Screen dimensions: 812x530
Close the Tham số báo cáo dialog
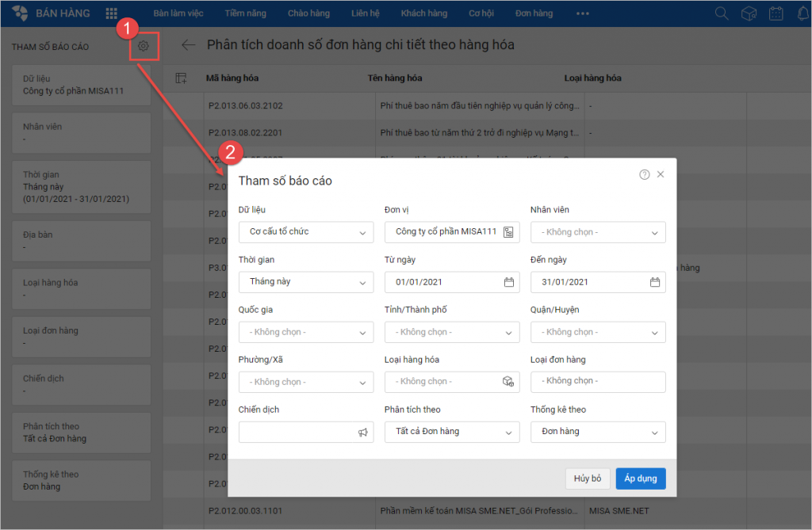[661, 174]
